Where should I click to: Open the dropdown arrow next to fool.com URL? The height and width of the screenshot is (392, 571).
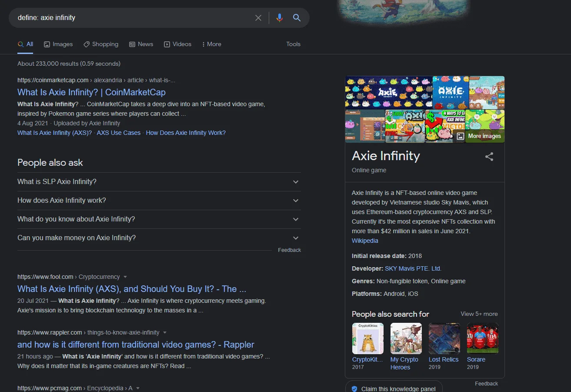[x=125, y=277]
